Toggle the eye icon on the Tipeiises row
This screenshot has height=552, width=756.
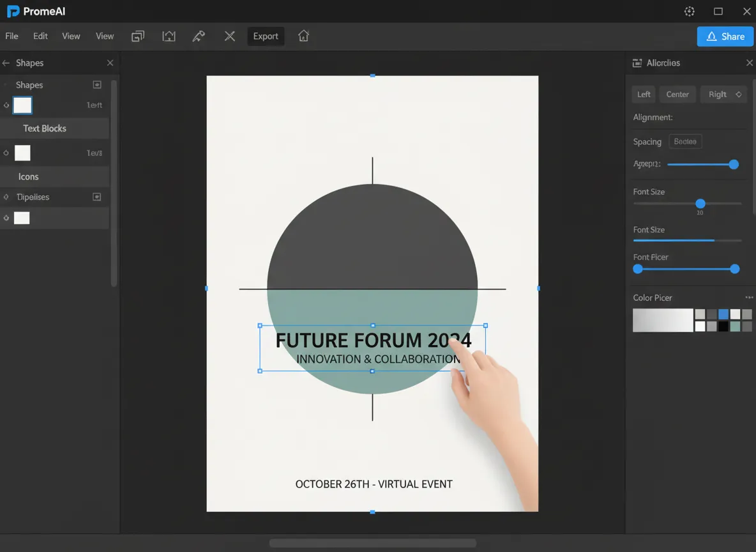pos(97,197)
